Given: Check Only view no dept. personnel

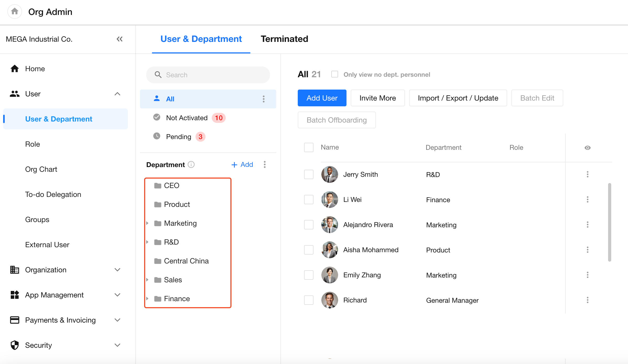Looking at the screenshot, I should point(335,74).
